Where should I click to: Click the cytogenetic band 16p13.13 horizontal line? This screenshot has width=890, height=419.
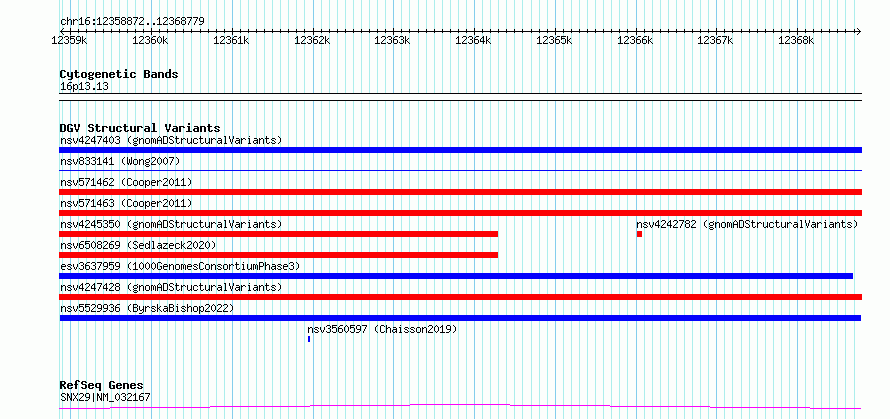pos(460,97)
